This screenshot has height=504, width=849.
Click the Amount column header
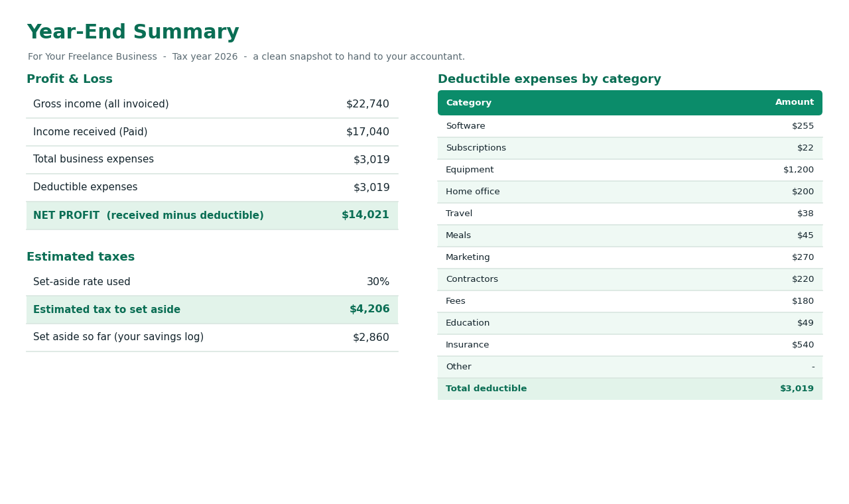tap(795, 103)
